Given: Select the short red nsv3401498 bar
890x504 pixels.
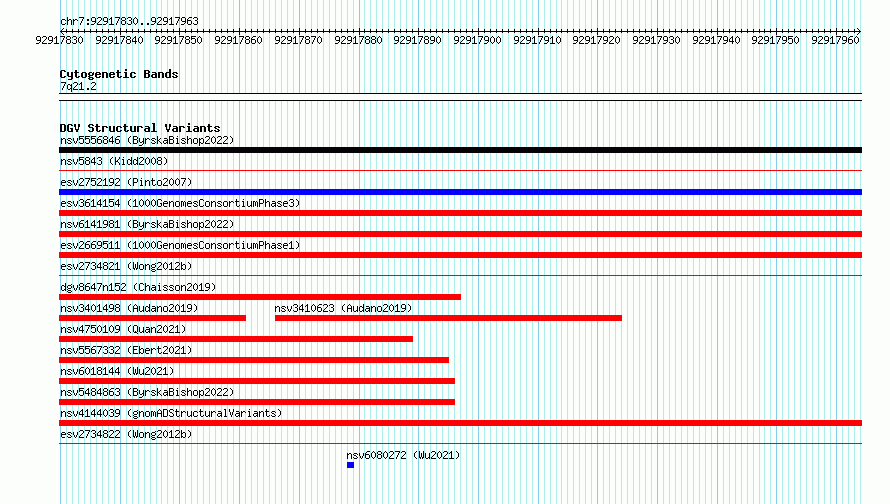Looking at the screenshot, I should coord(153,318).
